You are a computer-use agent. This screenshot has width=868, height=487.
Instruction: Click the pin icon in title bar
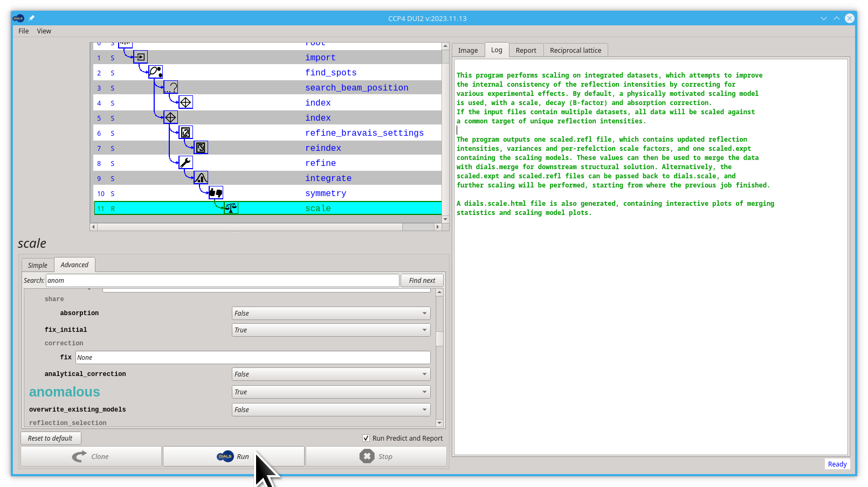coord(31,18)
